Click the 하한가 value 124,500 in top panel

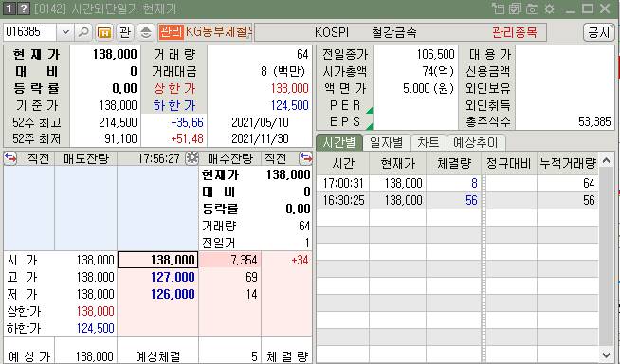(x=289, y=105)
